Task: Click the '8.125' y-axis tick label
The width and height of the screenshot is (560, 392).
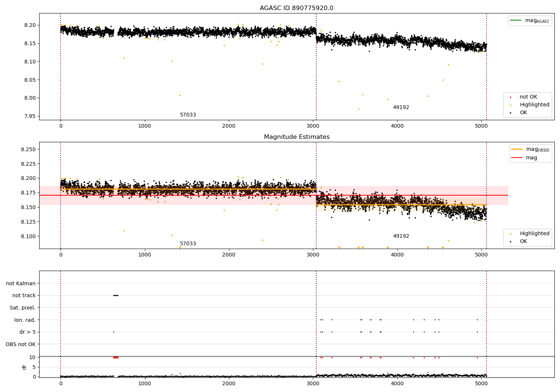Action: [28, 222]
